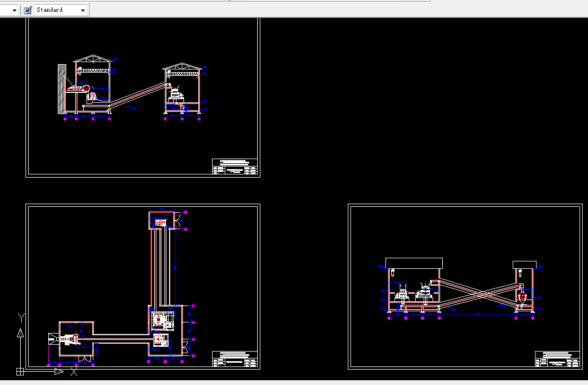588x385 pixels.
Task: Select the title block of the top-left sheet
Action: pyautogui.click(x=235, y=167)
